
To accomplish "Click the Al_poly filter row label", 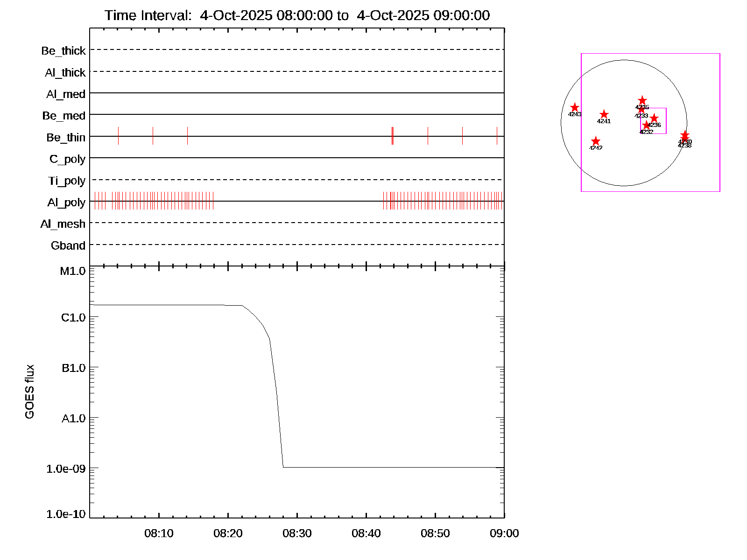I will (x=66, y=203).
